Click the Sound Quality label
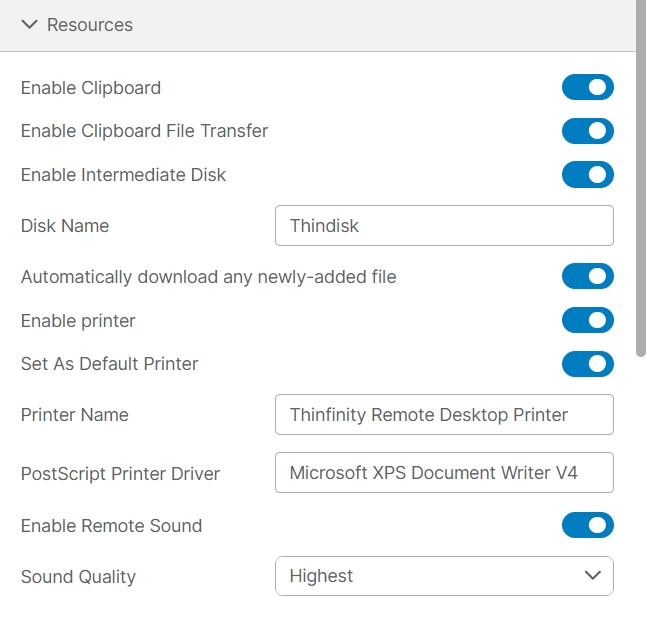Screen dimensions: 646x632 pyautogui.click(x=78, y=577)
